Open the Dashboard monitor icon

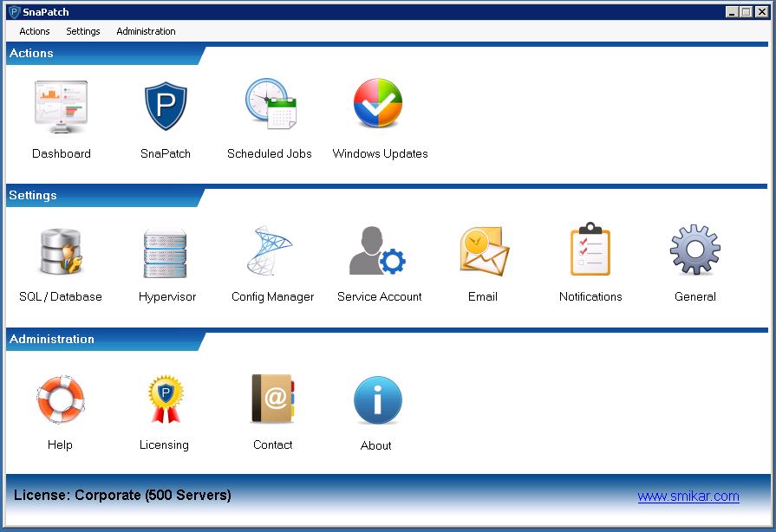[x=61, y=107]
